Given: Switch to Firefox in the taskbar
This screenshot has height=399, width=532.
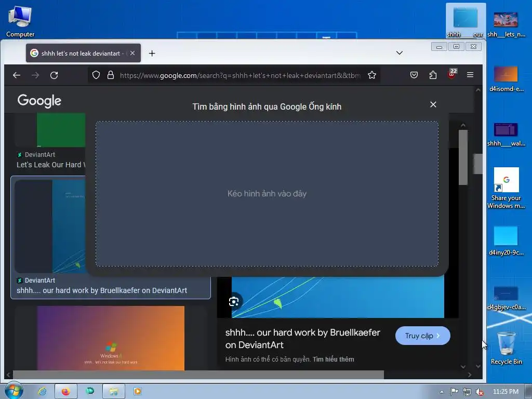Looking at the screenshot, I should point(65,391).
